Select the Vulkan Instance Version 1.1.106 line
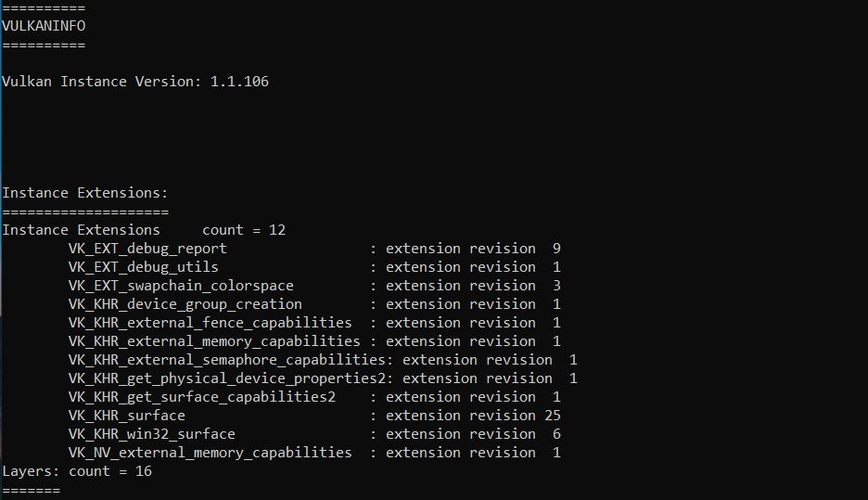The height and width of the screenshot is (500, 868). (135, 82)
